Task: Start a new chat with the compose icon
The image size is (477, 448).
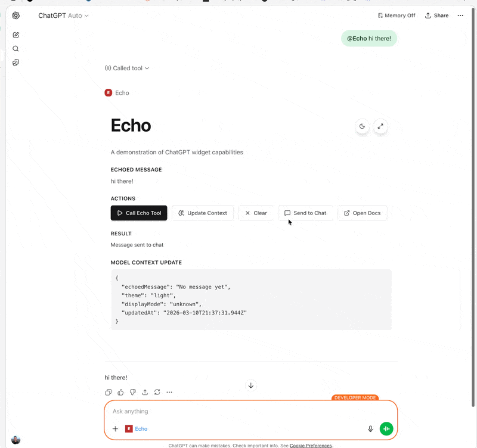Action: point(16,35)
